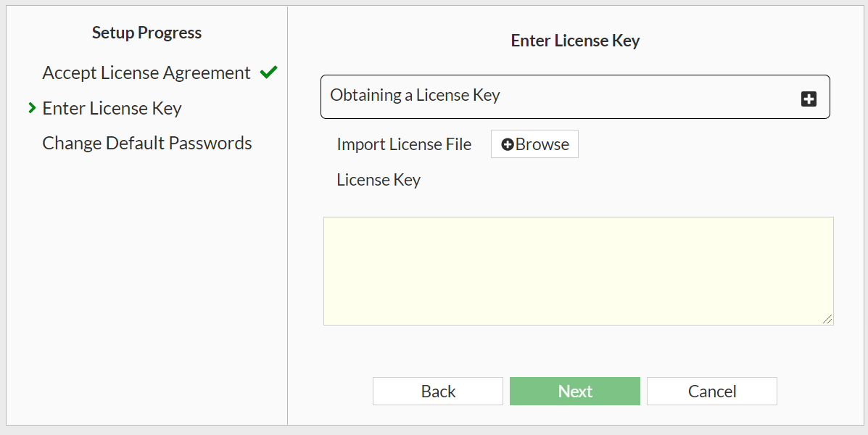Click the Import License File label
868x435 pixels.
[404, 144]
